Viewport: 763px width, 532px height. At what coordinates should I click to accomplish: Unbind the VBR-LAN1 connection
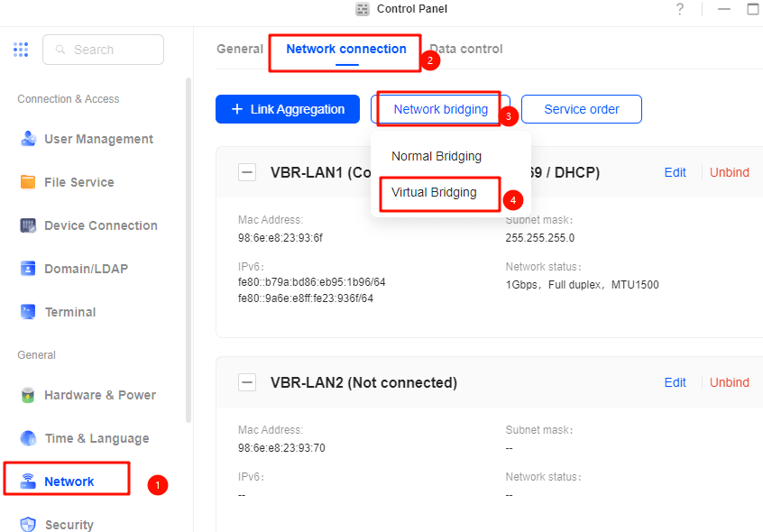729,172
